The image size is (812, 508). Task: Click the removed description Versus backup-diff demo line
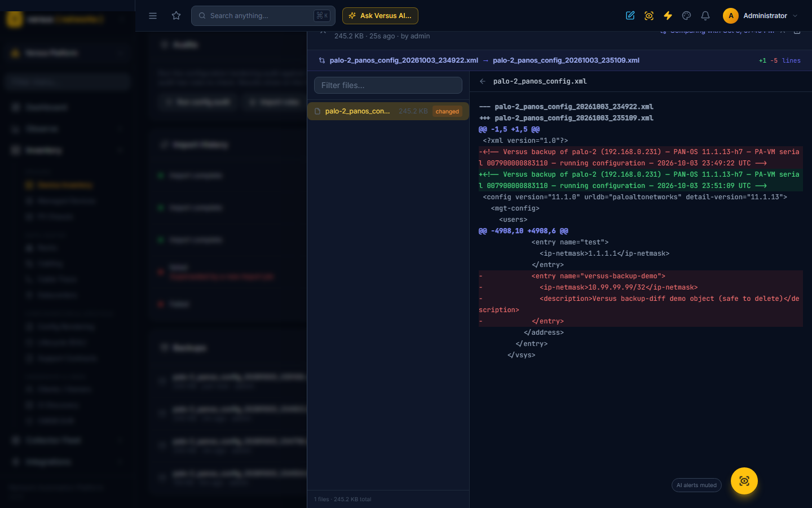coord(641,304)
